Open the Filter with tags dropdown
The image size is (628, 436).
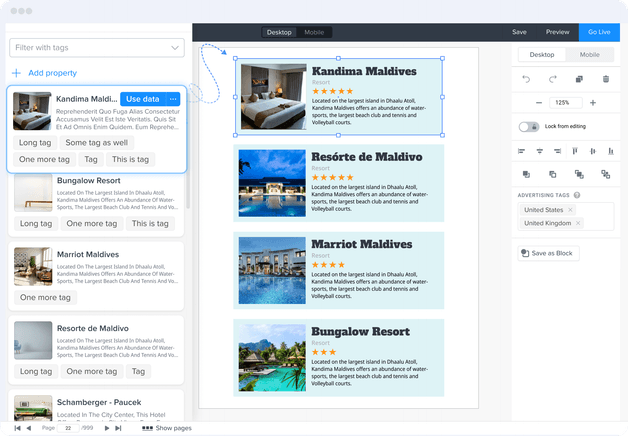coord(97,48)
